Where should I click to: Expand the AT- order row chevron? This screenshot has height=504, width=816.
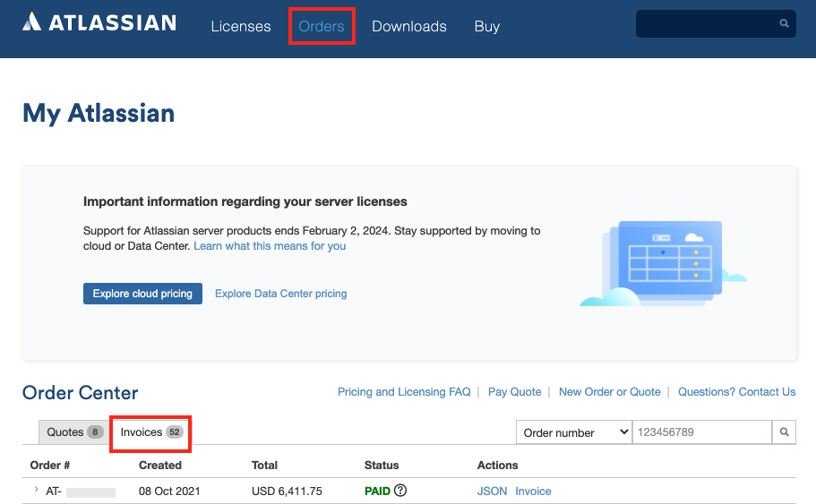36,490
